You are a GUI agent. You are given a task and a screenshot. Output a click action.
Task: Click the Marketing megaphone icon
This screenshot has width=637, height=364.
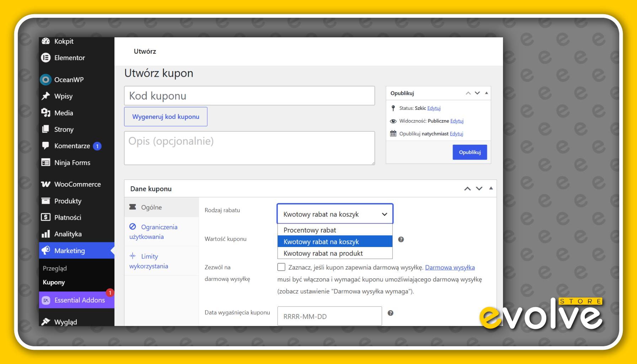pyautogui.click(x=46, y=250)
